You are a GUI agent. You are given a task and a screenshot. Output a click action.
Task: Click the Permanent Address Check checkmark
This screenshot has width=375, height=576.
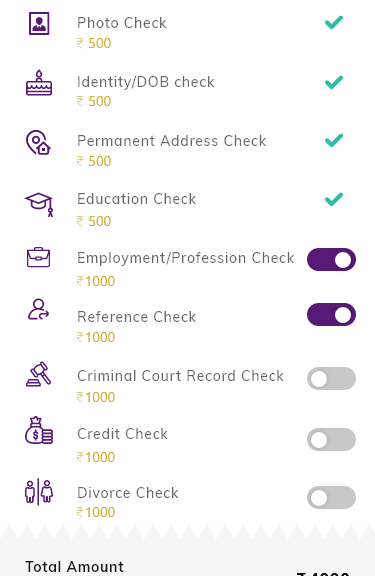pos(334,140)
